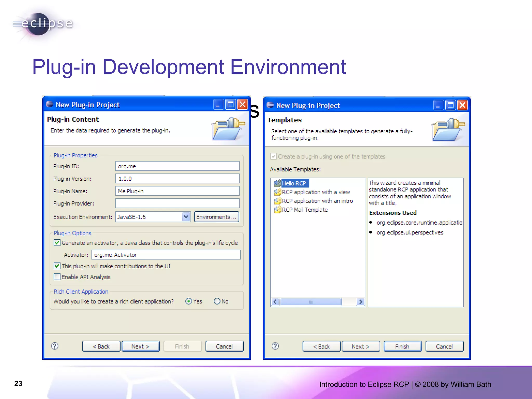
Task: Click help icon in Templates dialog
Action: (275, 346)
